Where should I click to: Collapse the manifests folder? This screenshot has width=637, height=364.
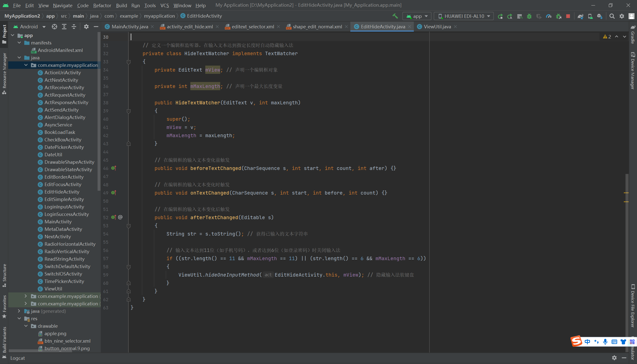tap(19, 43)
